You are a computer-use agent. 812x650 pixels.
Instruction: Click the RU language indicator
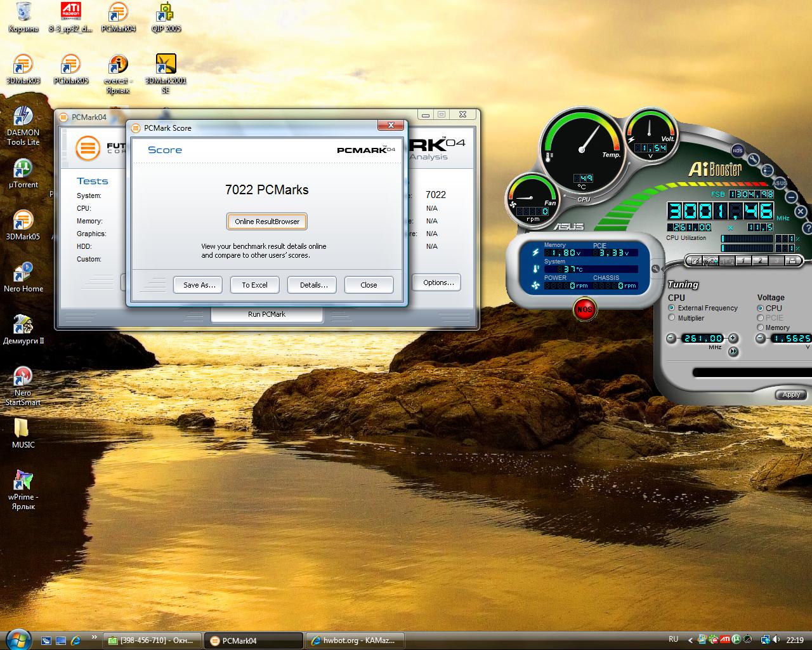pyautogui.click(x=673, y=639)
